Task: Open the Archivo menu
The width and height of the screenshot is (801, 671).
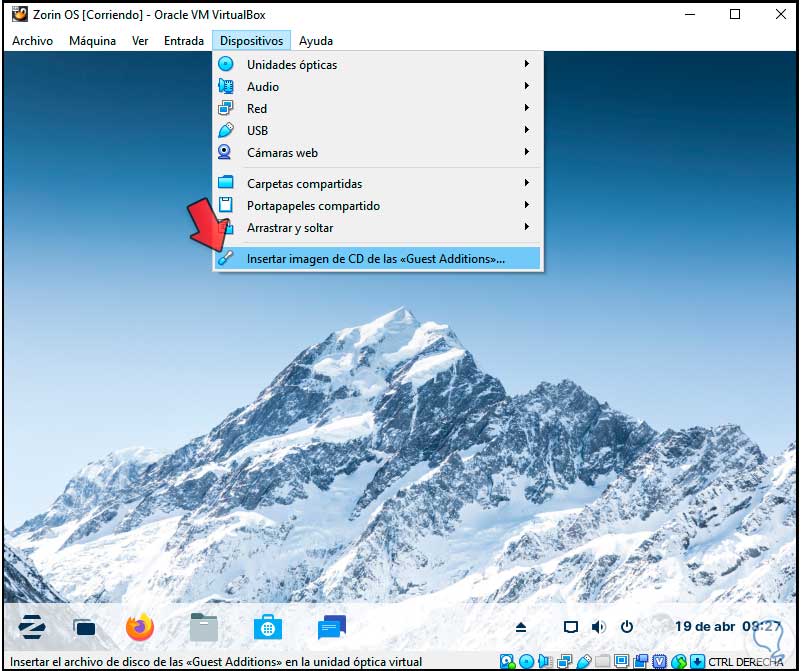Action: (x=32, y=41)
